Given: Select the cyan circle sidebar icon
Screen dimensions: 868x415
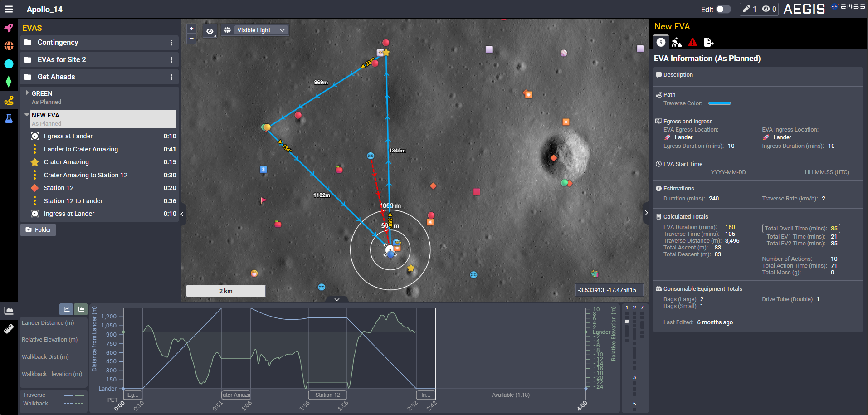Looking at the screenshot, I should (x=9, y=64).
